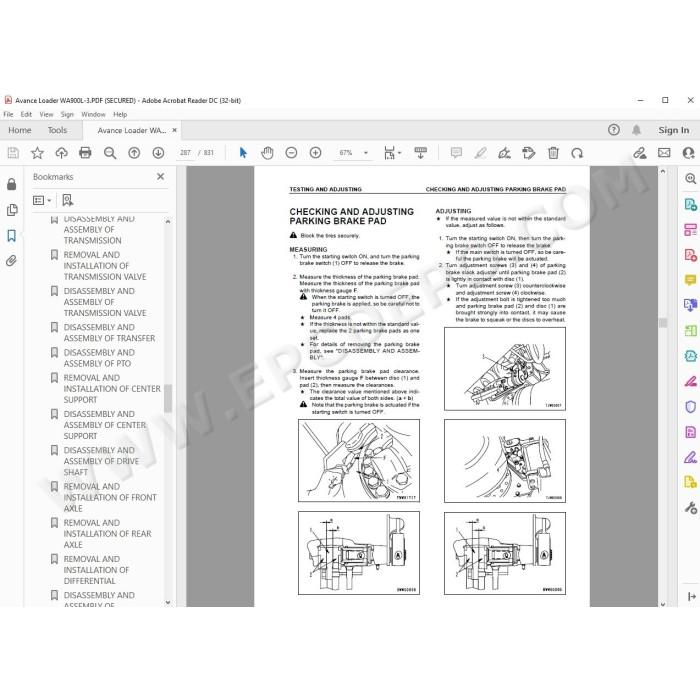Image resolution: width=700 pixels, height=700 pixels.
Task: Open notifications bell
Action: (x=636, y=130)
